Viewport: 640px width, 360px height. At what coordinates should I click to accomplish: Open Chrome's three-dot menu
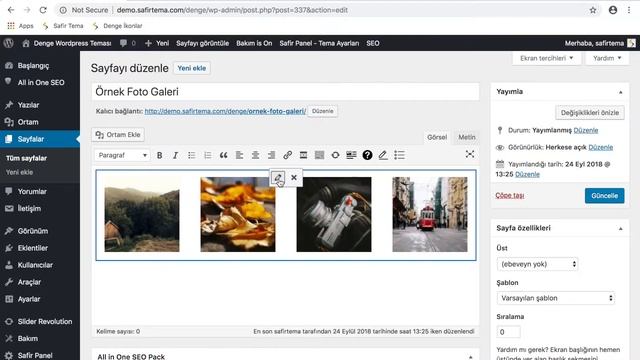[629, 10]
